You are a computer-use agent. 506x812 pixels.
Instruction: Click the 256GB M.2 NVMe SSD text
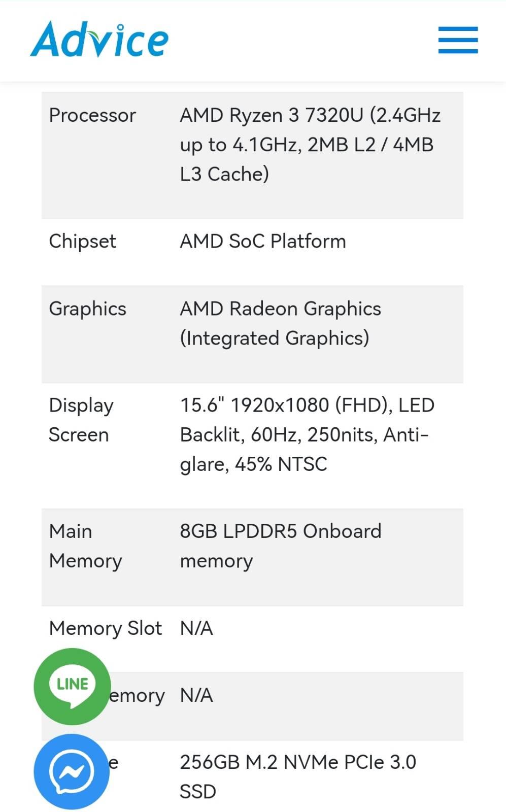298,777
